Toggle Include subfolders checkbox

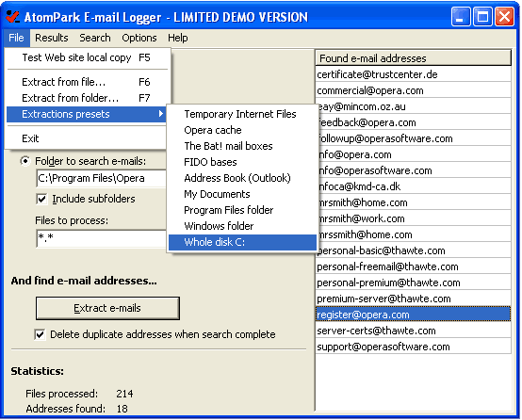pos(42,199)
